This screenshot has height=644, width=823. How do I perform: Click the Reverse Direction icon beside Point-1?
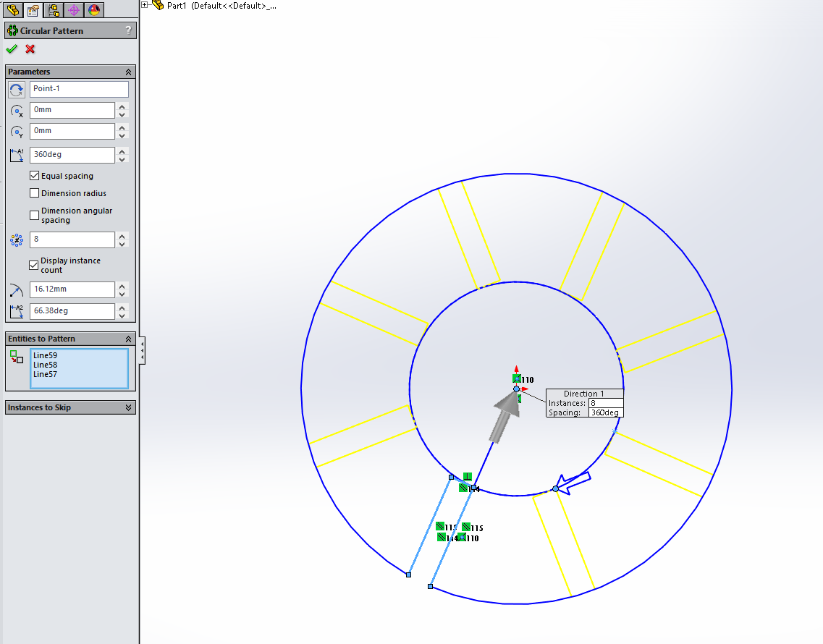click(x=16, y=90)
